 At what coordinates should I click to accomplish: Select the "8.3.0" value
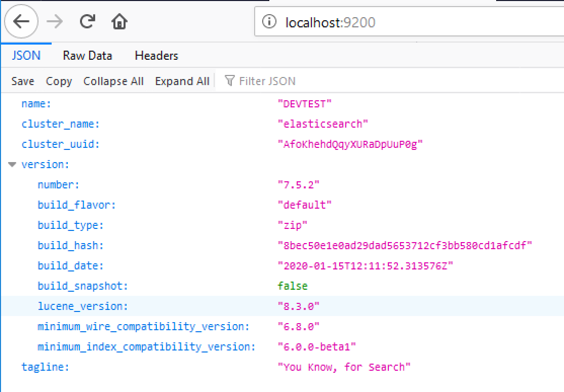pyautogui.click(x=298, y=306)
